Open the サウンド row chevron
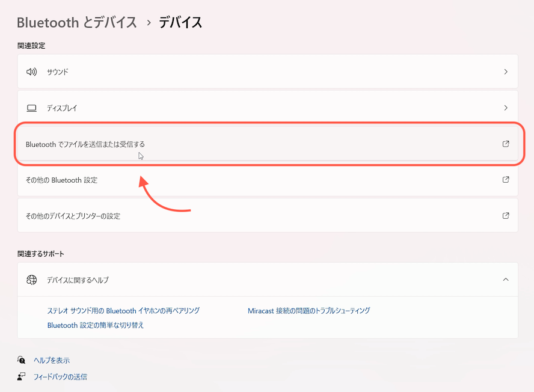This screenshot has width=534, height=392. 506,72
